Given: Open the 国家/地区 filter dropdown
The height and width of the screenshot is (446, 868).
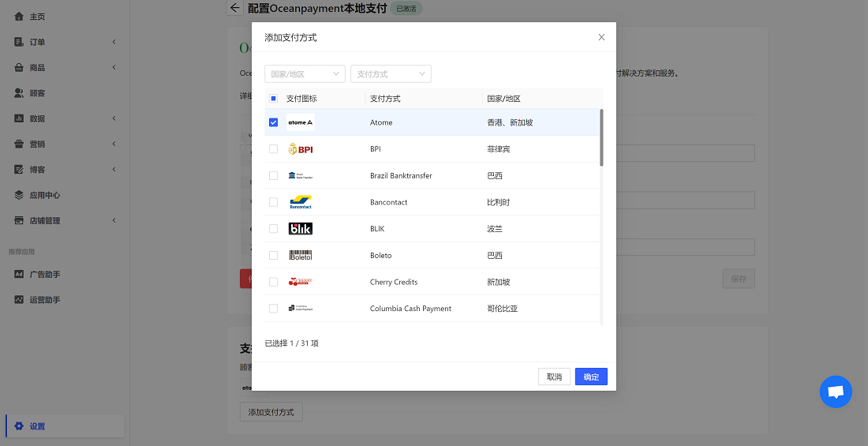Looking at the screenshot, I should tap(305, 74).
